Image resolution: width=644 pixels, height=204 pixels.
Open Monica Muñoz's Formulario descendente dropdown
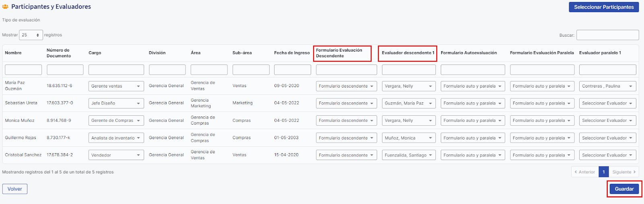point(346,121)
